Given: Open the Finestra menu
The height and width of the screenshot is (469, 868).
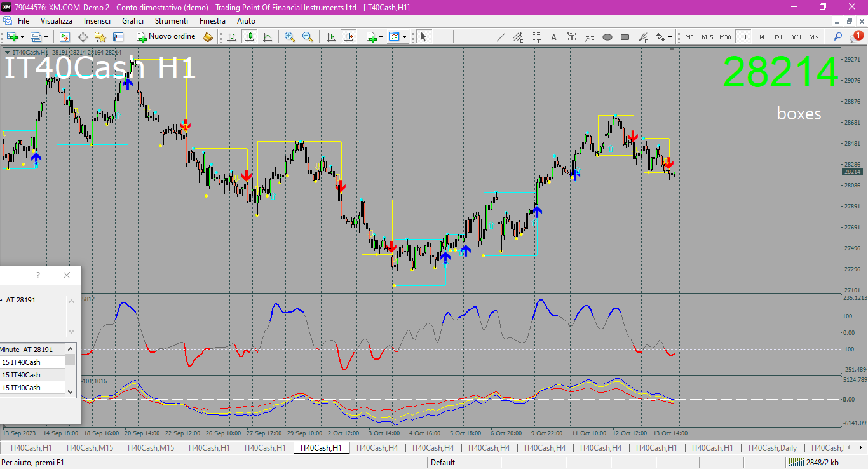Looking at the screenshot, I should 212,21.
